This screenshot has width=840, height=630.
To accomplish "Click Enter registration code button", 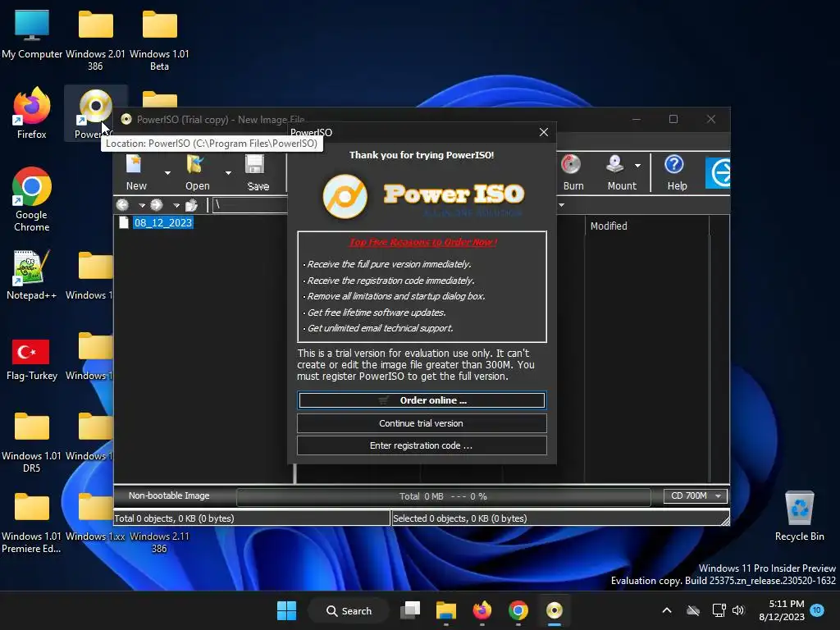I will [x=422, y=445].
